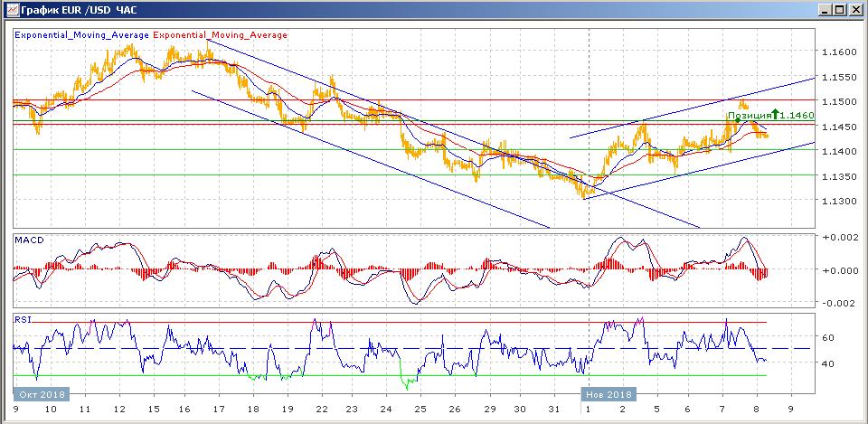This screenshot has height=424, width=868.
Task: Select the red Exponential_Moving_Average label
Action: click(221, 35)
